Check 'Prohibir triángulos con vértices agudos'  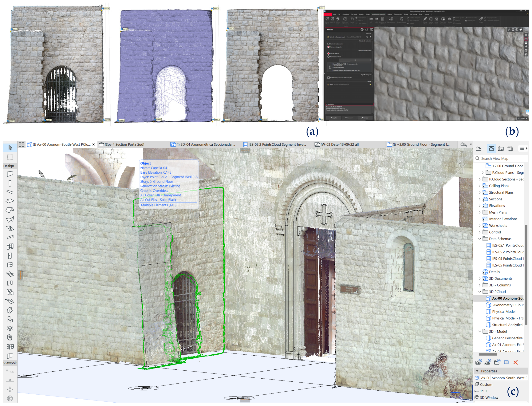(x=329, y=78)
